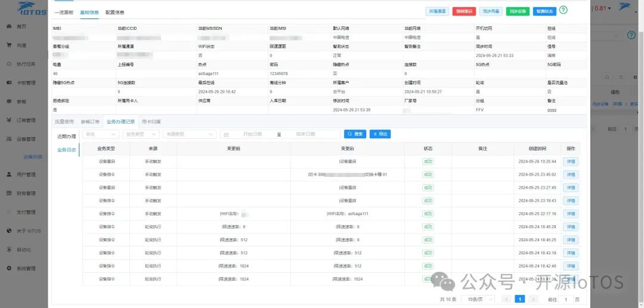This screenshot has width=644, height=308.
Task: Click the 开始日期 start date field
Action: pos(253,134)
